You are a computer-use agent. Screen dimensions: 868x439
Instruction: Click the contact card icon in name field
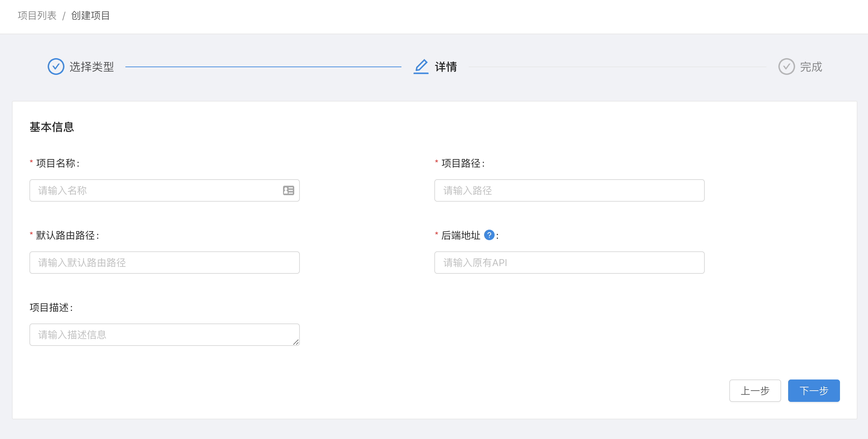click(x=288, y=190)
